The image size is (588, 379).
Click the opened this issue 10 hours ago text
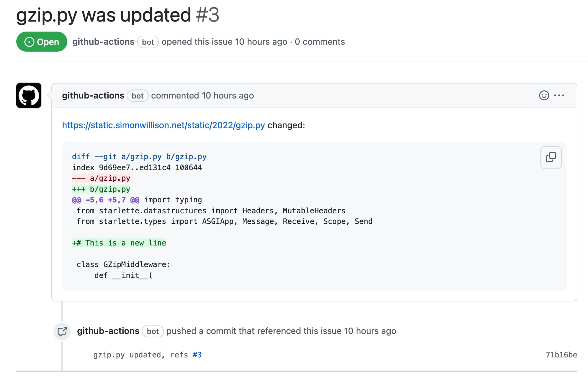(x=224, y=42)
